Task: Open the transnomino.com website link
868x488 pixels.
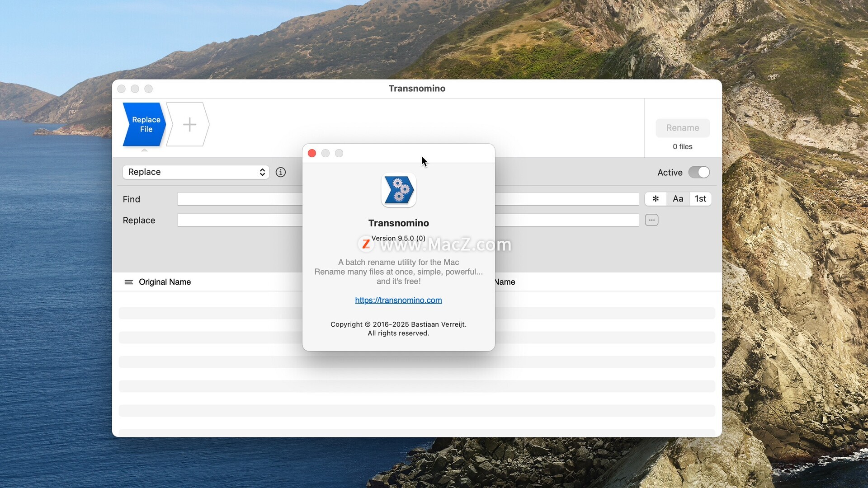Action: pos(398,300)
